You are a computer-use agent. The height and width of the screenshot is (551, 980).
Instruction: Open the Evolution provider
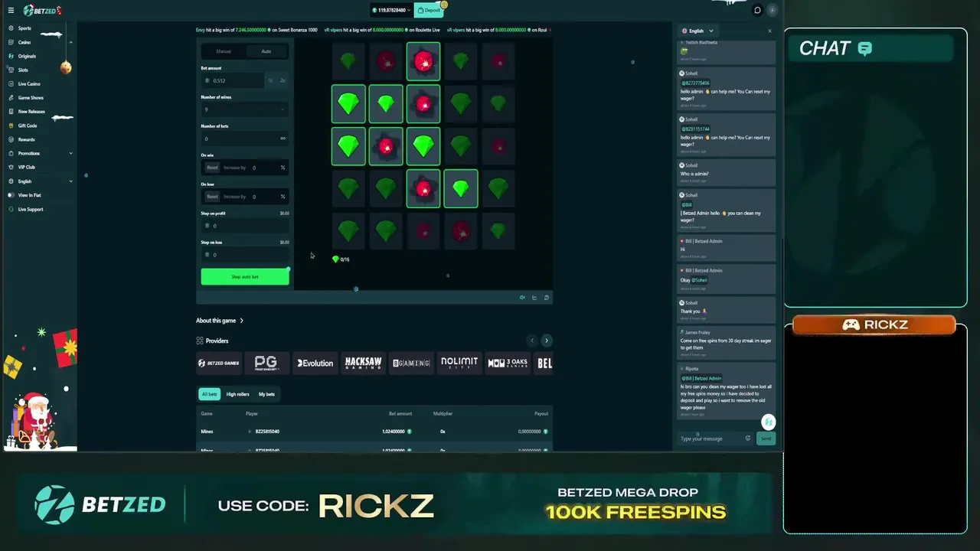(315, 363)
